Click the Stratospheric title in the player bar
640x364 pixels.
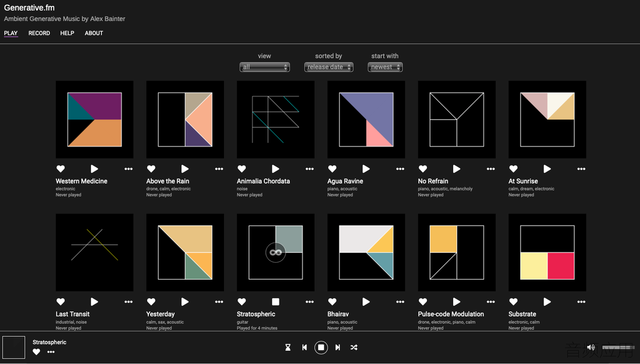(49, 342)
